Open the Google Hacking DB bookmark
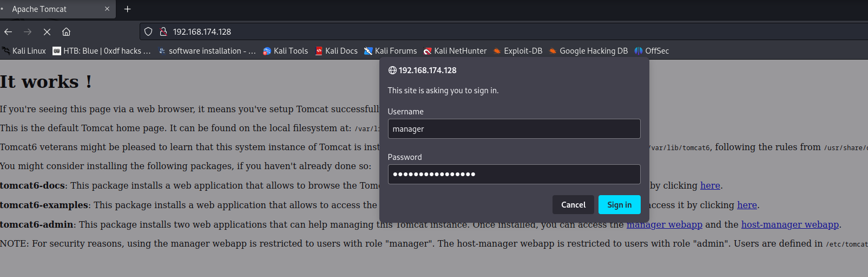 [588, 51]
